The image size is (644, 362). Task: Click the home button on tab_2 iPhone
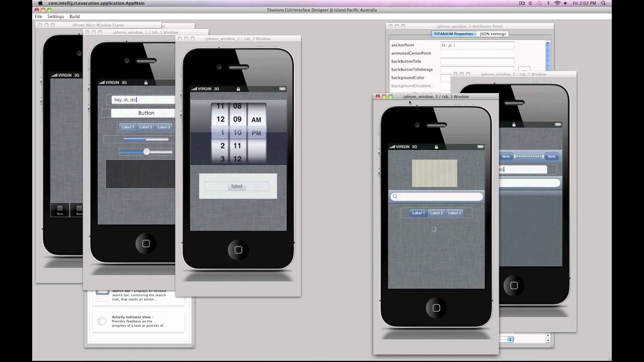click(238, 250)
